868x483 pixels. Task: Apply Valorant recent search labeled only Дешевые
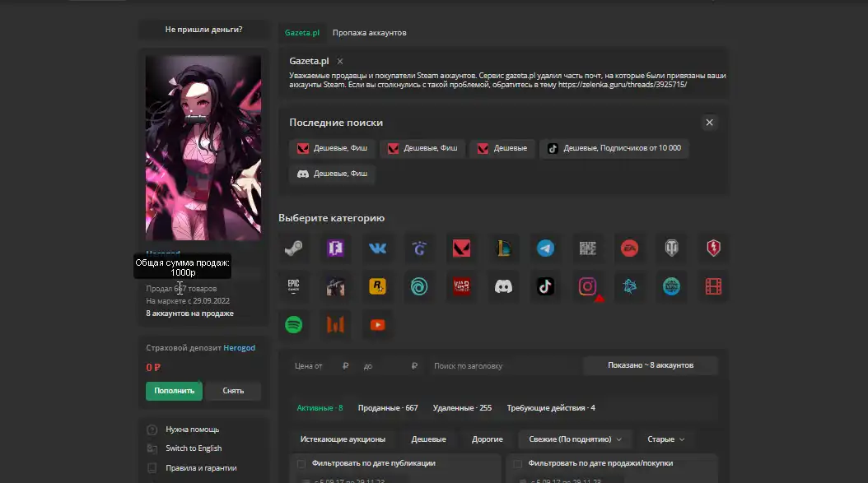(x=502, y=148)
